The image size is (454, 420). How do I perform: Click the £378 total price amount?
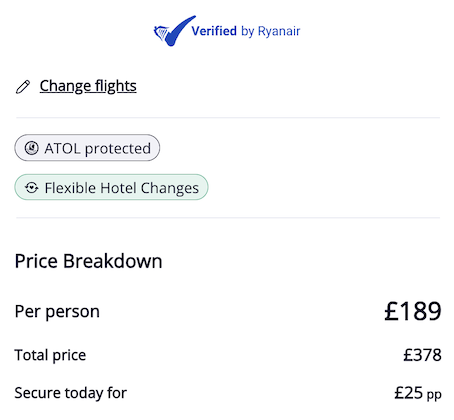[x=422, y=355]
